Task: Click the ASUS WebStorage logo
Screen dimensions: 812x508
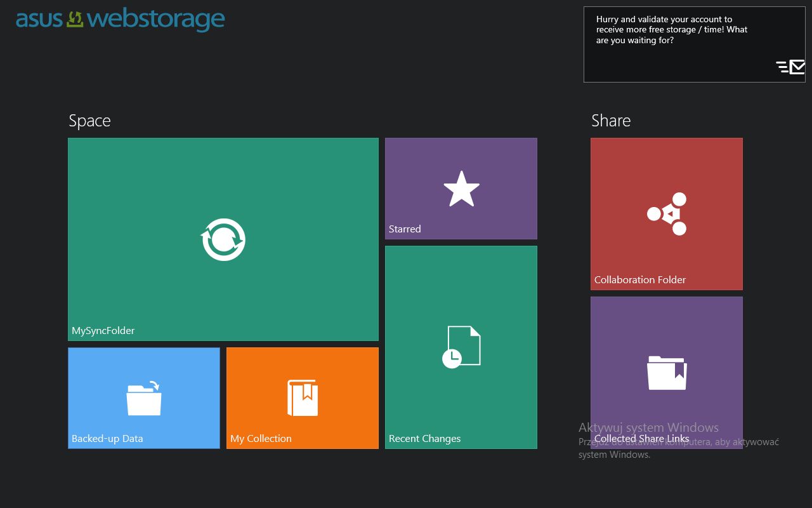Action: click(x=121, y=19)
